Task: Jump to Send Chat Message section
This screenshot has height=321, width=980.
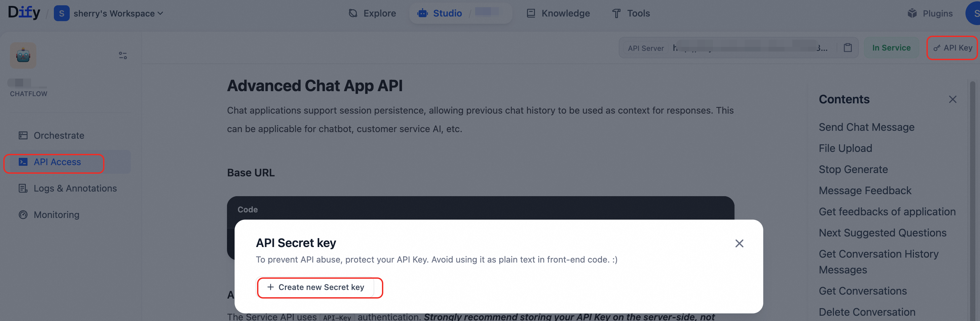Action: (866, 127)
